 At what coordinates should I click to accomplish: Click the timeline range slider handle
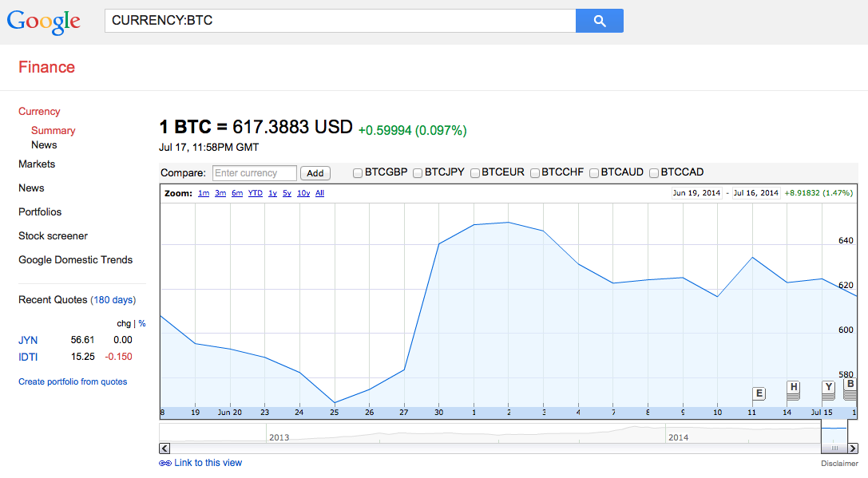coord(834,448)
